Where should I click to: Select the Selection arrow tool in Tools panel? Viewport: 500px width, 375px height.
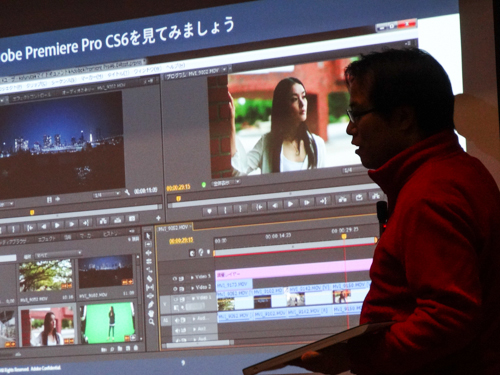(148, 236)
